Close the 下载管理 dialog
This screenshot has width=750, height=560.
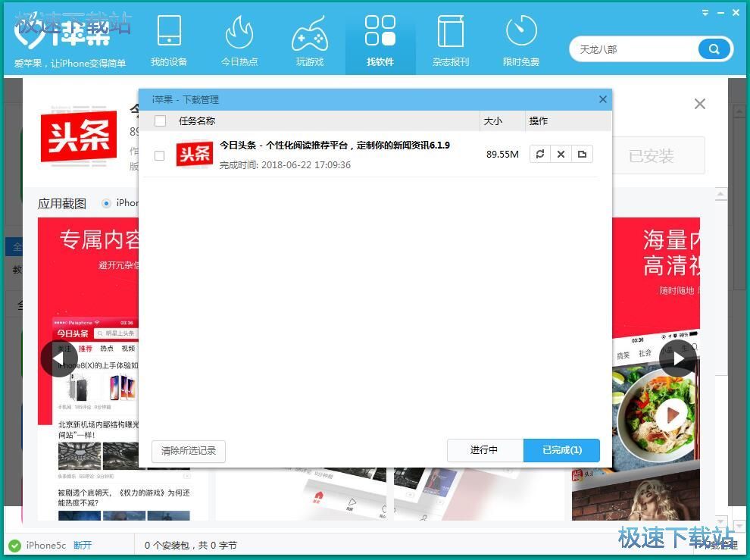click(603, 99)
